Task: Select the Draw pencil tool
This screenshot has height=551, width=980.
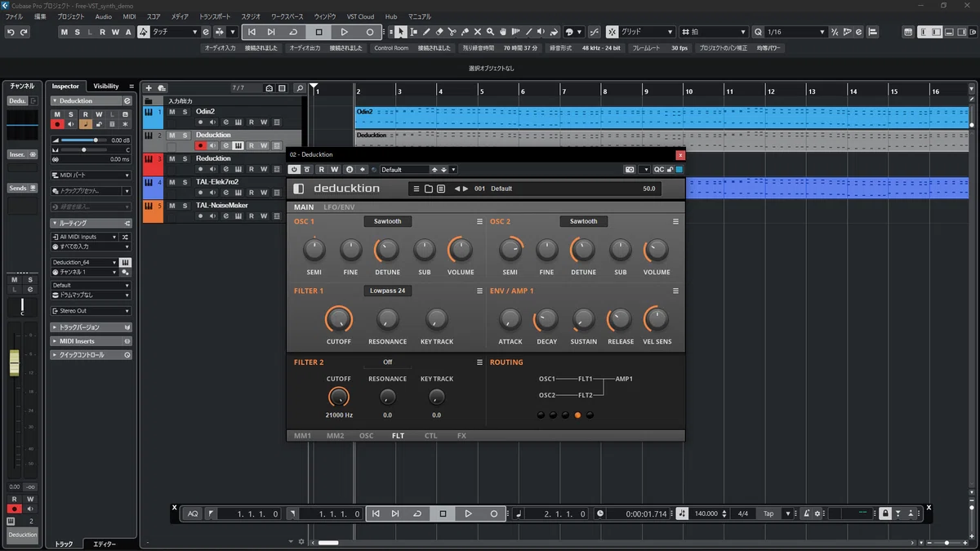Action: tap(426, 32)
